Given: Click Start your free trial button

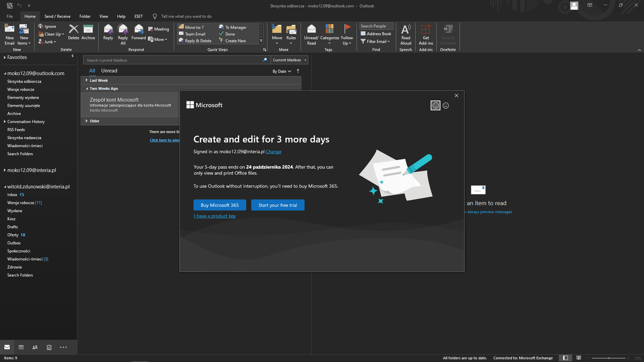Looking at the screenshot, I should pyautogui.click(x=278, y=205).
